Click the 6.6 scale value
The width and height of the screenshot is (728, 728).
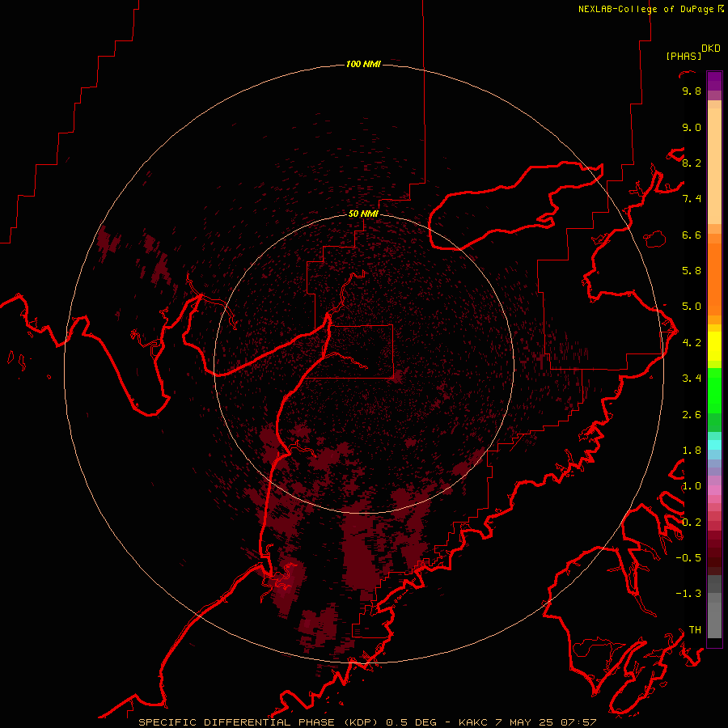coord(692,235)
